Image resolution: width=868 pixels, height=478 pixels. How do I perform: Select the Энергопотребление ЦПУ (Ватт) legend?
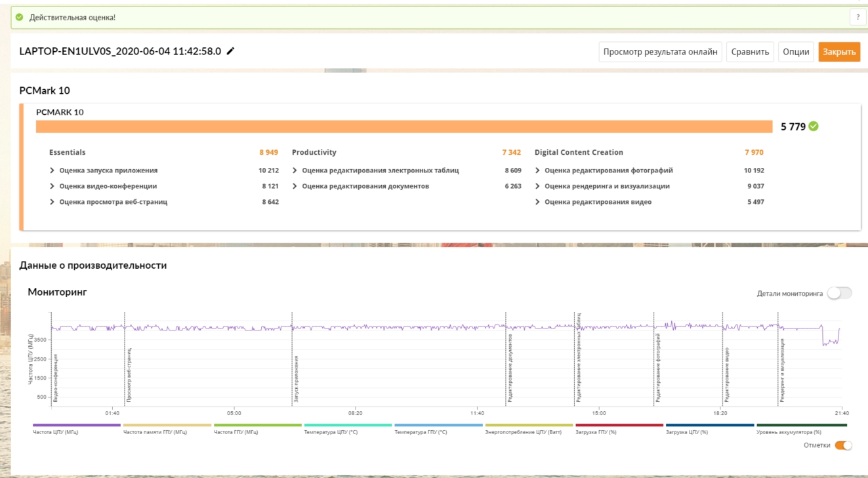click(x=529, y=429)
